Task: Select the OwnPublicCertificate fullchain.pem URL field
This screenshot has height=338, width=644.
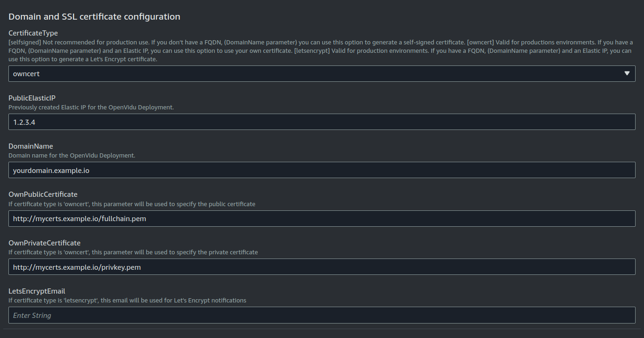Action: pos(322,218)
